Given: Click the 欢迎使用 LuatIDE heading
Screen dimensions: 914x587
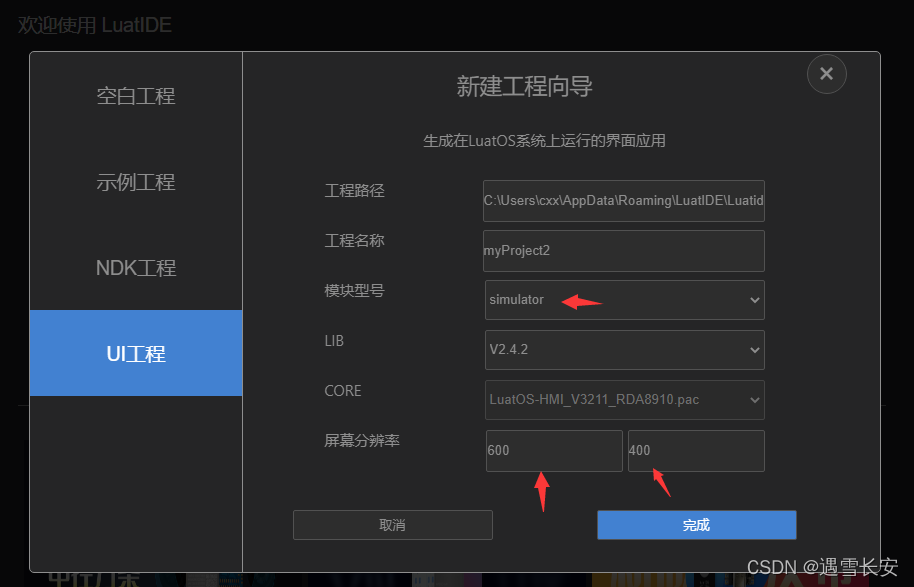Looking at the screenshot, I should (x=94, y=24).
